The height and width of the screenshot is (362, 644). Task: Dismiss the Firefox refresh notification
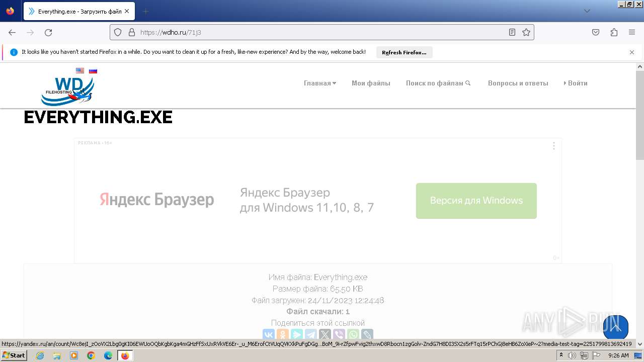[632, 52]
